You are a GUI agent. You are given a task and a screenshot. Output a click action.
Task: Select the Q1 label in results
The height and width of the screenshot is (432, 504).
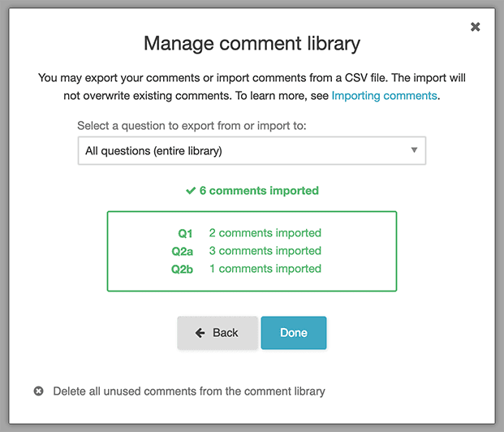pyautogui.click(x=186, y=233)
